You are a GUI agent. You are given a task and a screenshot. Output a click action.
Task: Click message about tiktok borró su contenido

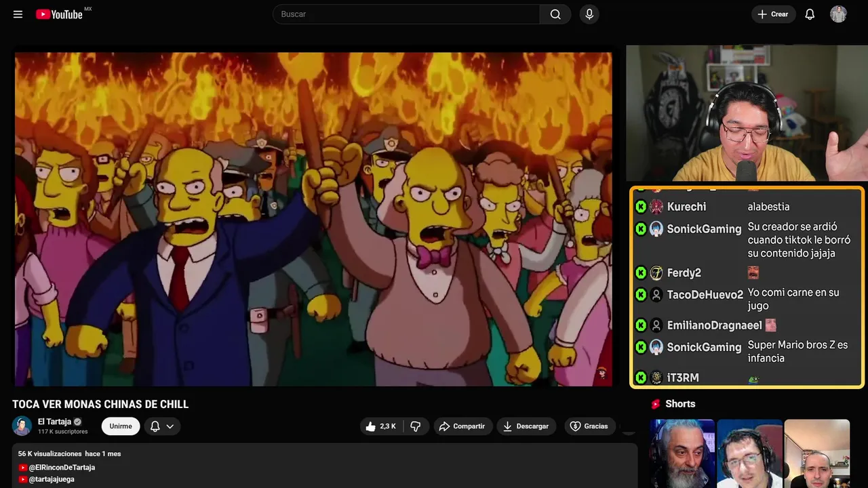pyautogui.click(x=799, y=240)
